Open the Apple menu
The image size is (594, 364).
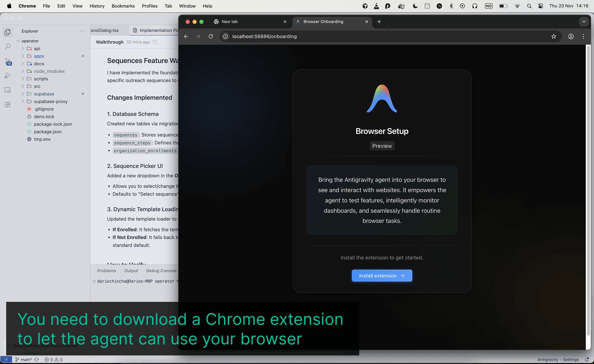(x=9, y=6)
